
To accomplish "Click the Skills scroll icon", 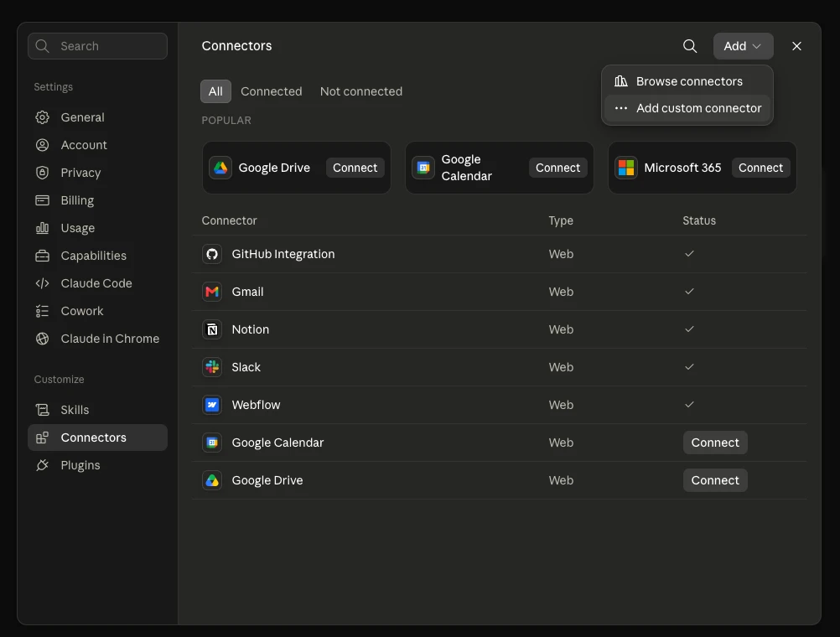I will (x=42, y=410).
